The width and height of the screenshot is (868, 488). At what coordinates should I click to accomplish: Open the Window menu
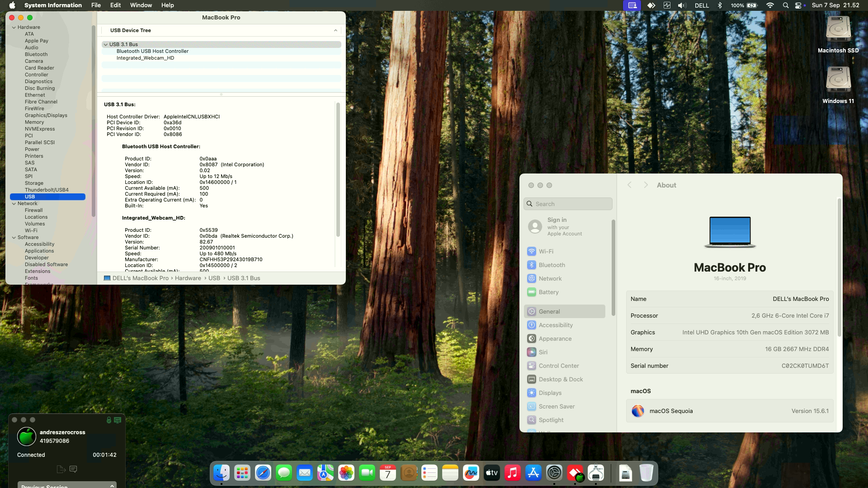coord(141,5)
